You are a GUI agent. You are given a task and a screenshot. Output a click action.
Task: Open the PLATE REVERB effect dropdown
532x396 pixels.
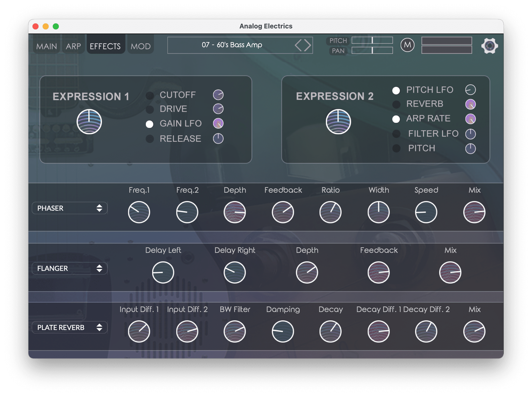click(69, 327)
